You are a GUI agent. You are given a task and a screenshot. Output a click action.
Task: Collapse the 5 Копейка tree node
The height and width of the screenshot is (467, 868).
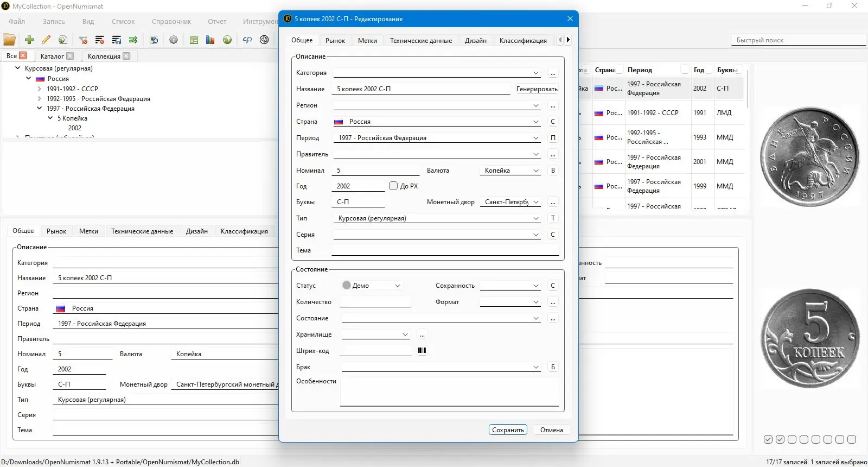point(50,118)
